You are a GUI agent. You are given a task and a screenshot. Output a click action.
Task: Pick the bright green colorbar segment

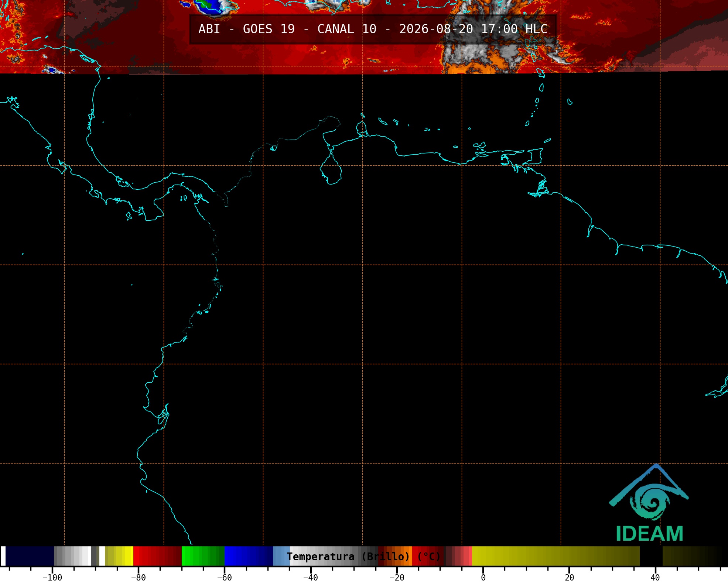(x=203, y=556)
